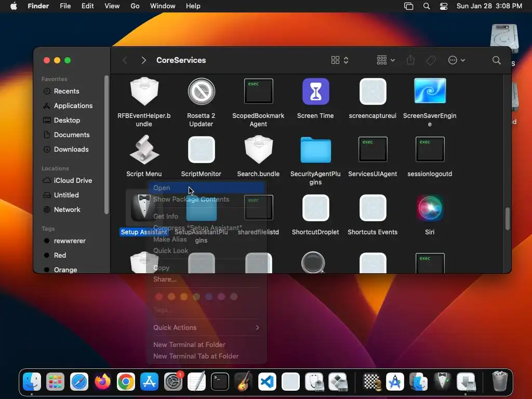This screenshot has height=399, width=532.
Task: Select the ServicesUIAgent exec file
Action: pyautogui.click(x=373, y=149)
